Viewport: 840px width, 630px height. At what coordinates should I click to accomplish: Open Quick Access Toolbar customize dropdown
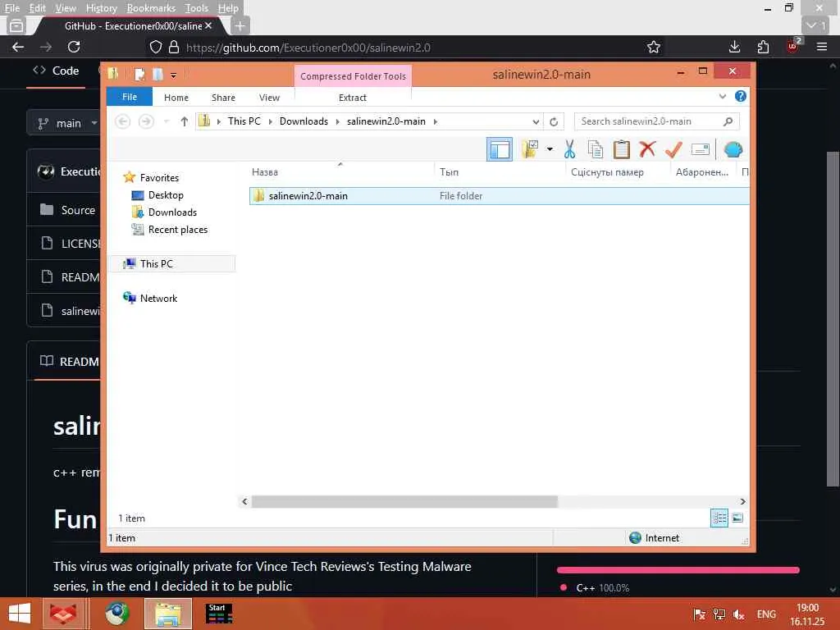174,75
